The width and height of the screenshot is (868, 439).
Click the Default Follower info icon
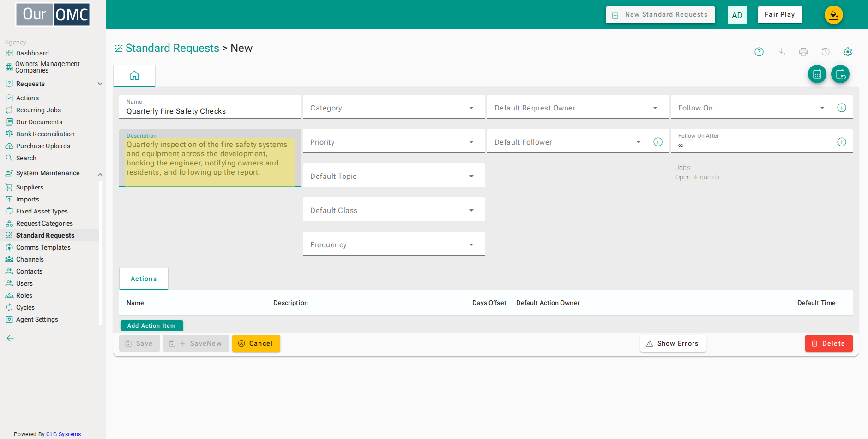click(x=658, y=142)
